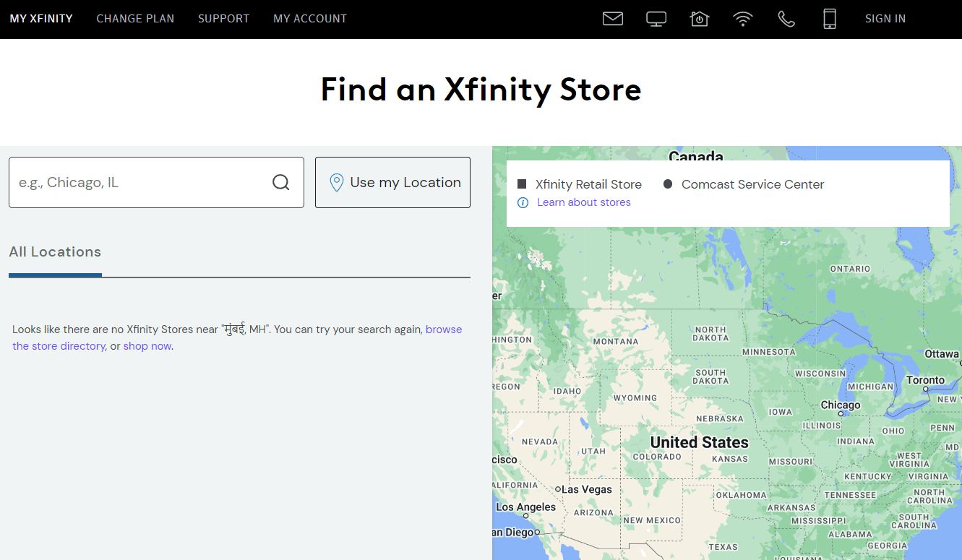Toggle the Comcast Service Center legend marker
962x560 pixels.
pos(667,184)
